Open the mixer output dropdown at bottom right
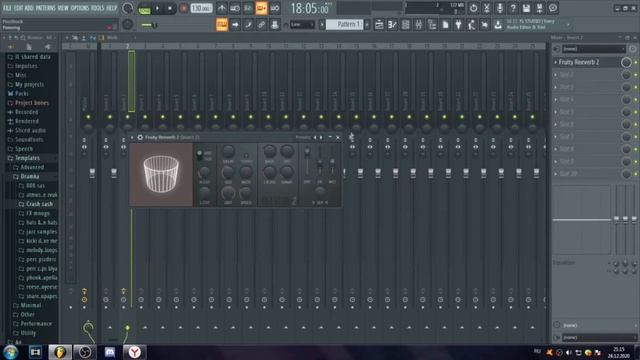Screen dimensions: 640x360 [599, 338]
